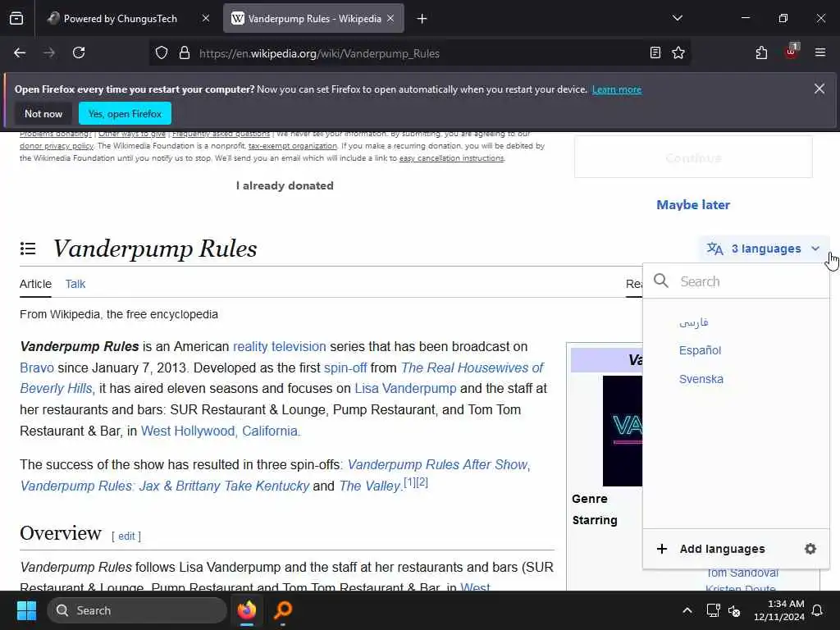Open the easy cancellation instructions link
The width and height of the screenshot is (840, 630).
[x=452, y=158]
